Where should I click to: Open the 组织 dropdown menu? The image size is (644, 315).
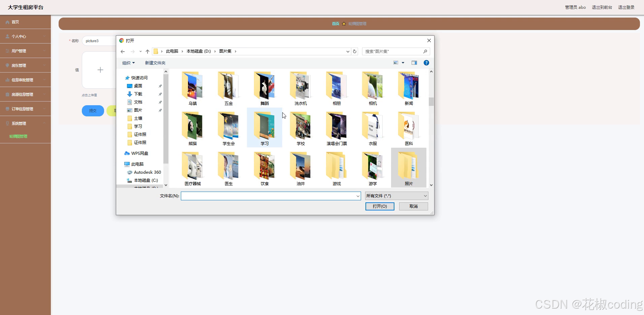[x=128, y=63]
